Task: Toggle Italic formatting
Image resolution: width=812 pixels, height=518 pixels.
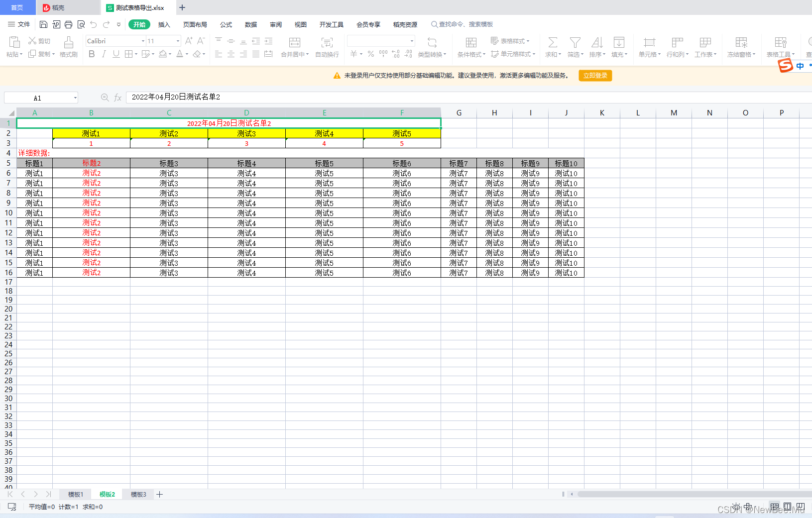Action: (104, 54)
